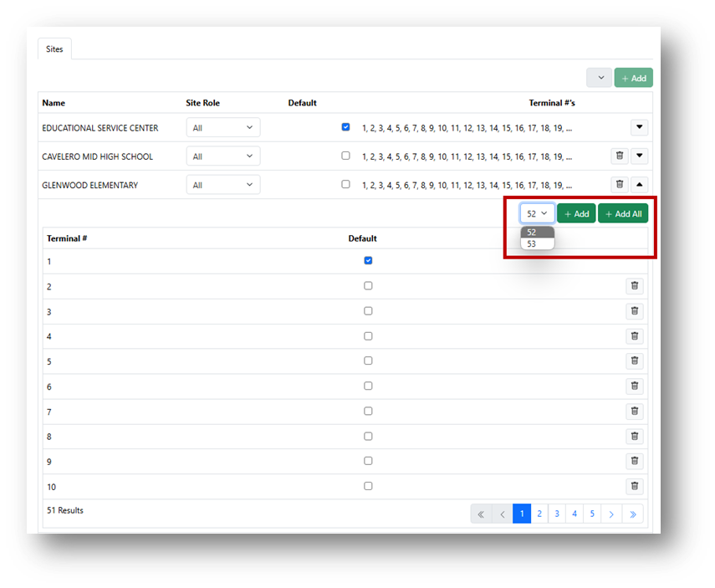Toggle default for Educational Service Center

coord(345,127)
